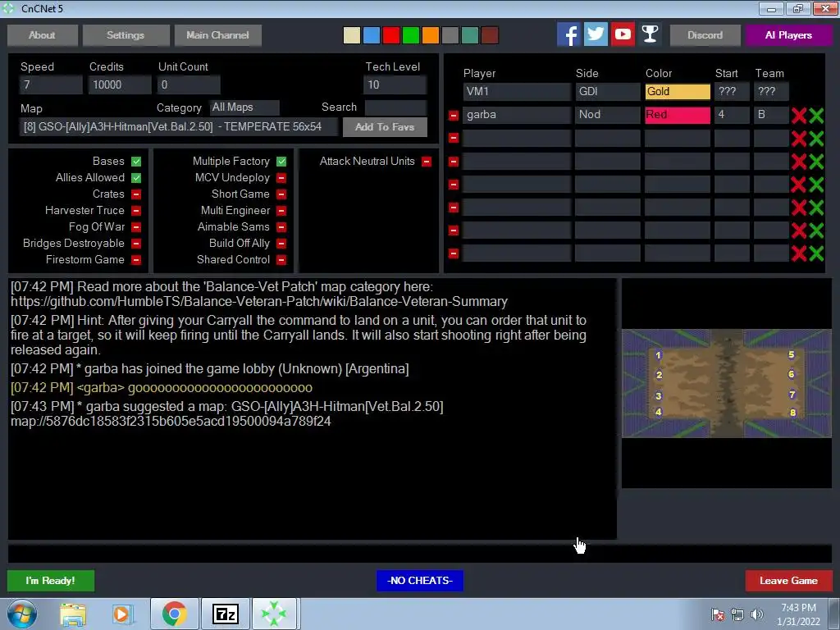Viewport: 840px width, 630px height.
Task: Click the -NO CHEATS- button
Action: [x=420, y=581]
